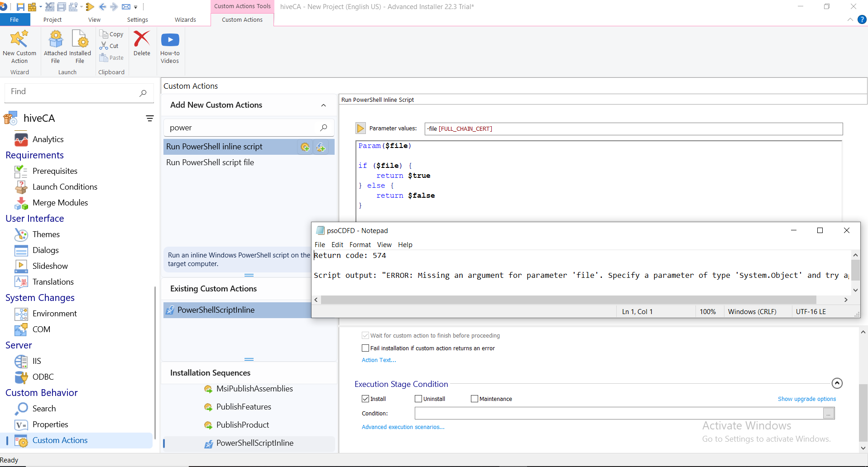Check Fail installation if custom action returns error
The width and height of the screenshot is (868, 467).
click(365, 348)
